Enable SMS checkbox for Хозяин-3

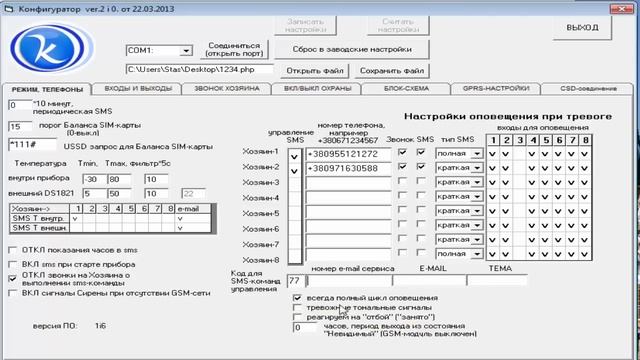point(420,181)
